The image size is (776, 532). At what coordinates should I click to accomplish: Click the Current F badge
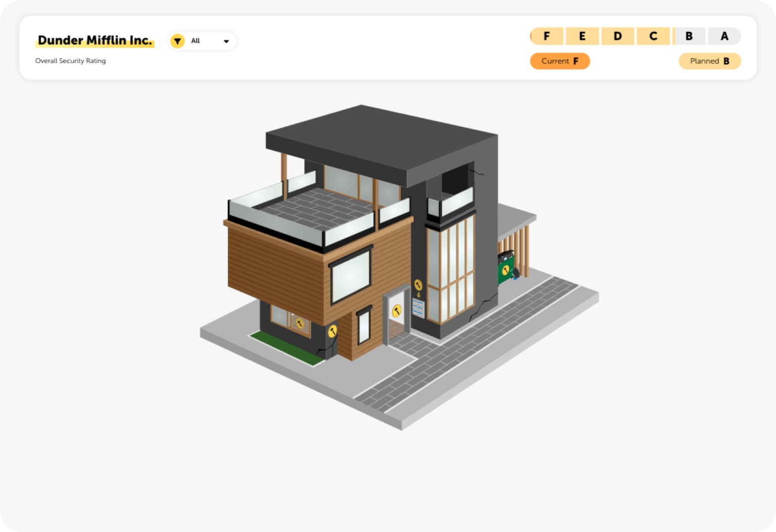click(x=560, y=61)
